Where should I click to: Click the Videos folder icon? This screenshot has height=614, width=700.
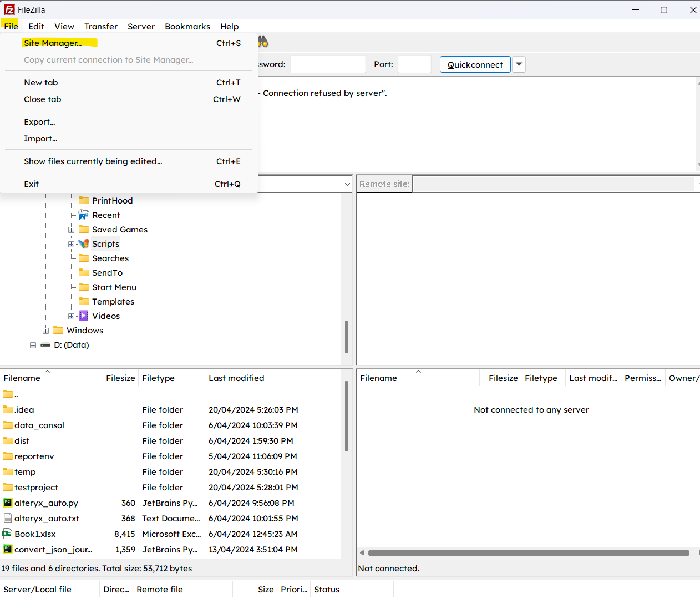(x=84, y=316)
